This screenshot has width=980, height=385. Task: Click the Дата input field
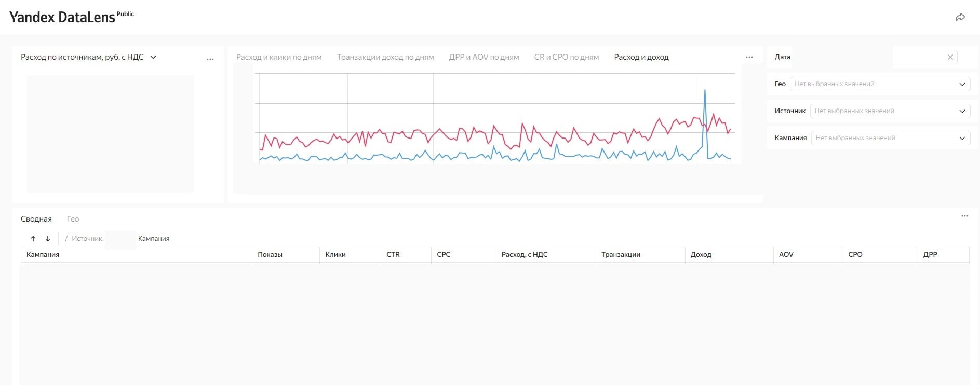[918, 57]
